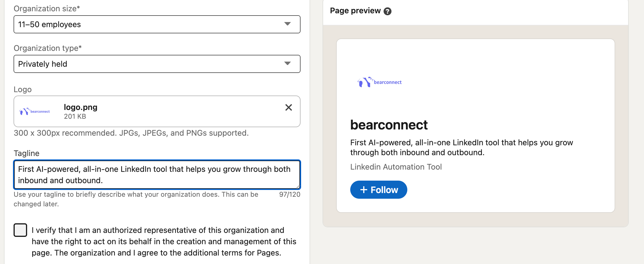
Task: Click the plus icon on Follow button
Action: coord(364,190)
